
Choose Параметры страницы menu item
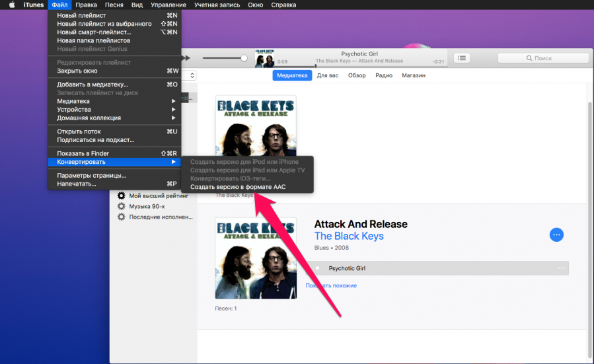pos(114,175)
